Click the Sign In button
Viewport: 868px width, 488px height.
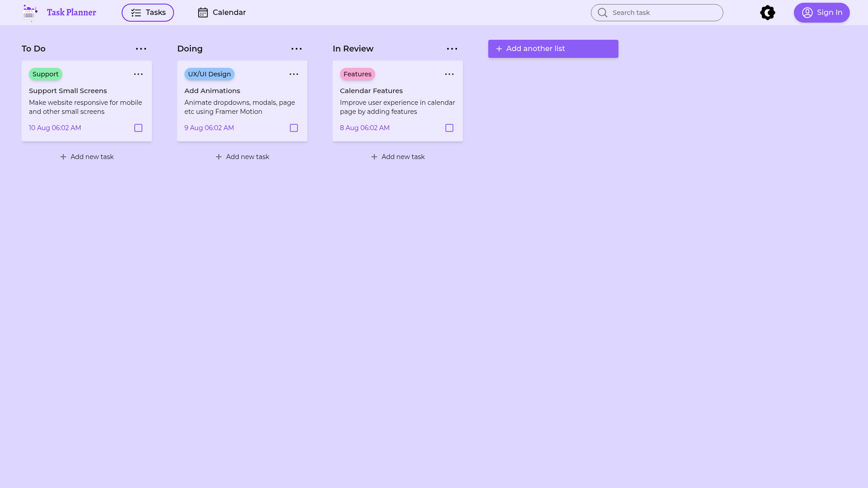coord(822,13)
